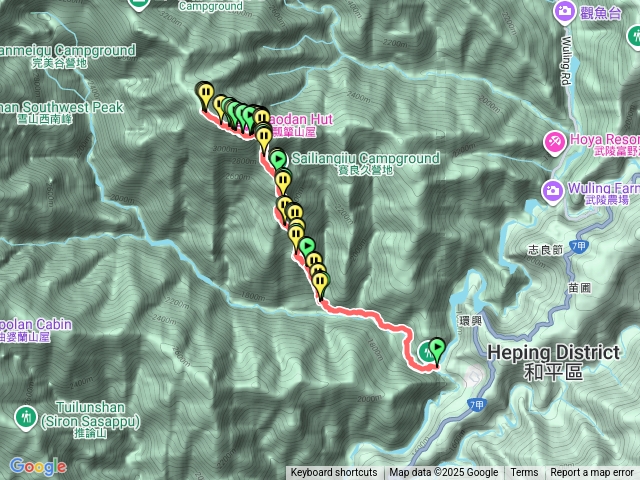
Task: Click the Report a map error link
Action: coord(592,473)
